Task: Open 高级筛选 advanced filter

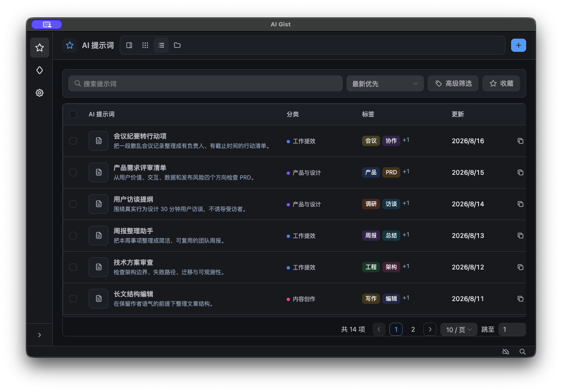Action: pyautogui.click(x=453, y=83)
